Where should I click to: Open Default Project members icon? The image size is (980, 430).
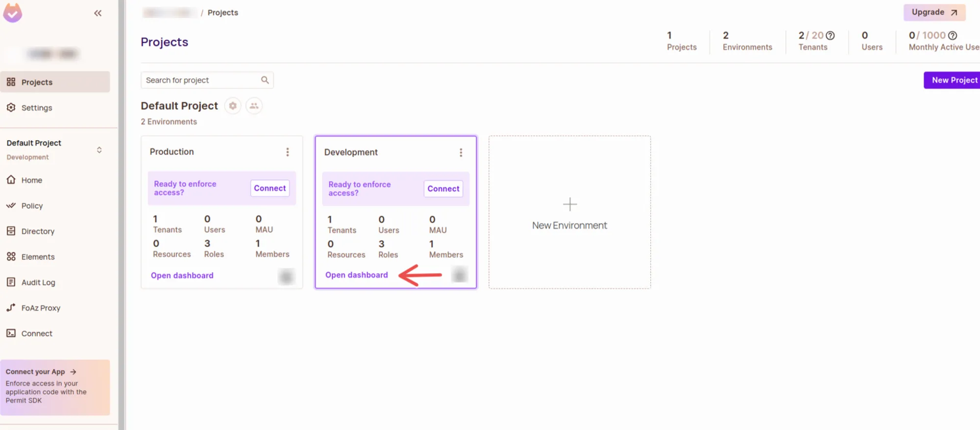coord(254,106)
